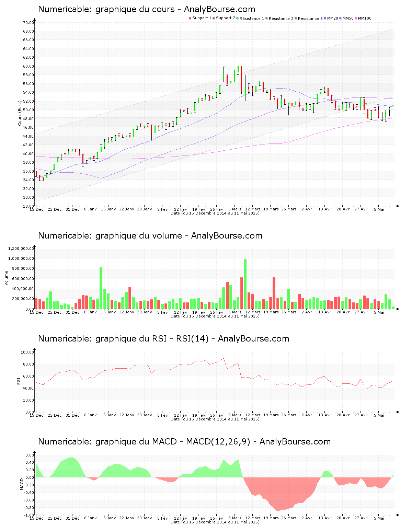This screenshot has height=532, width=412.
Task: Click the MM50 legend label
Action: [x=348, y=18]
